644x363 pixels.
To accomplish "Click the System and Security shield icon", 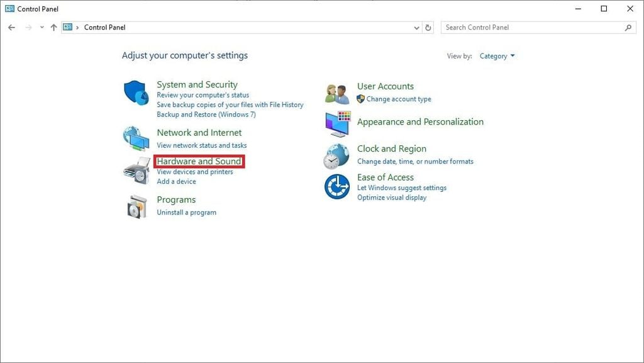I will [x=136, y=93].
